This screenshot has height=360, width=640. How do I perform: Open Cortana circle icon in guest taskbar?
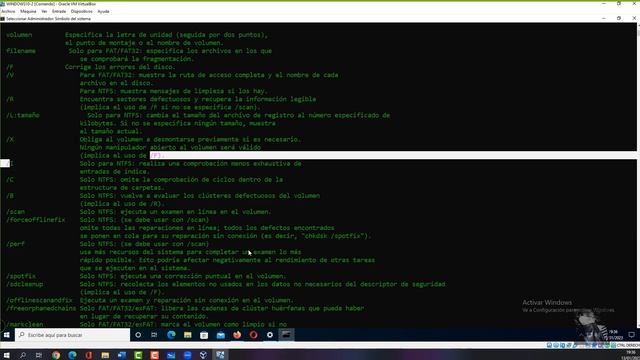[138, 335]
